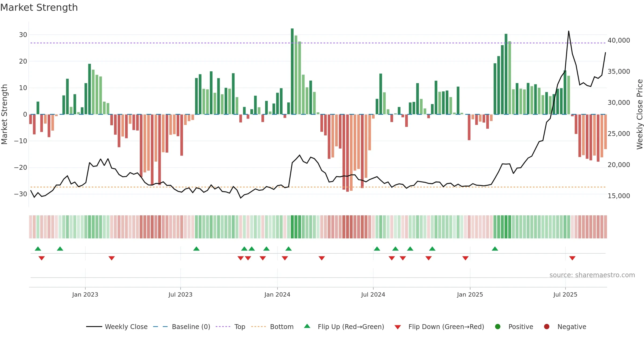Click the Jan 2023 axis label
This screenshot has width=644, height=362.
tap(85, 294)
